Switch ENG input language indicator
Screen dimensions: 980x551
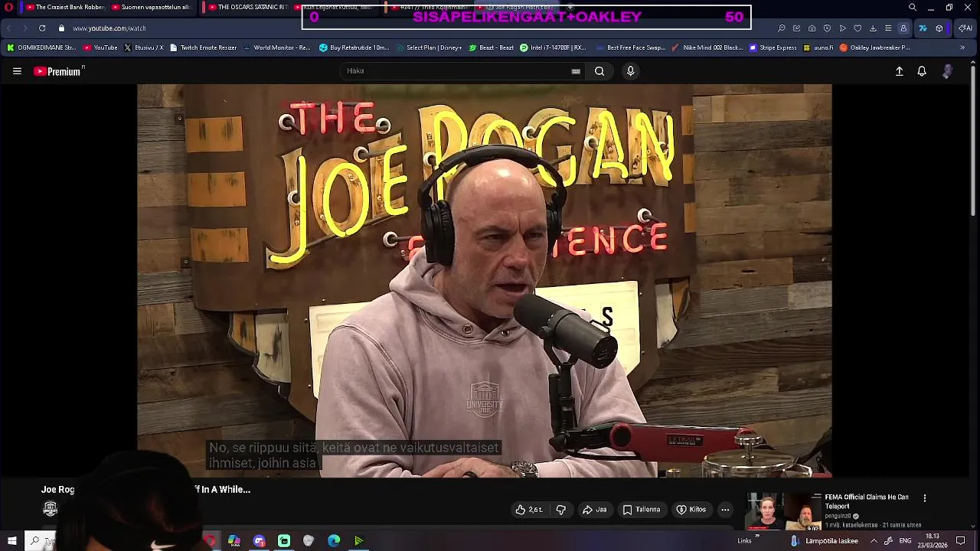coord(905,541)
